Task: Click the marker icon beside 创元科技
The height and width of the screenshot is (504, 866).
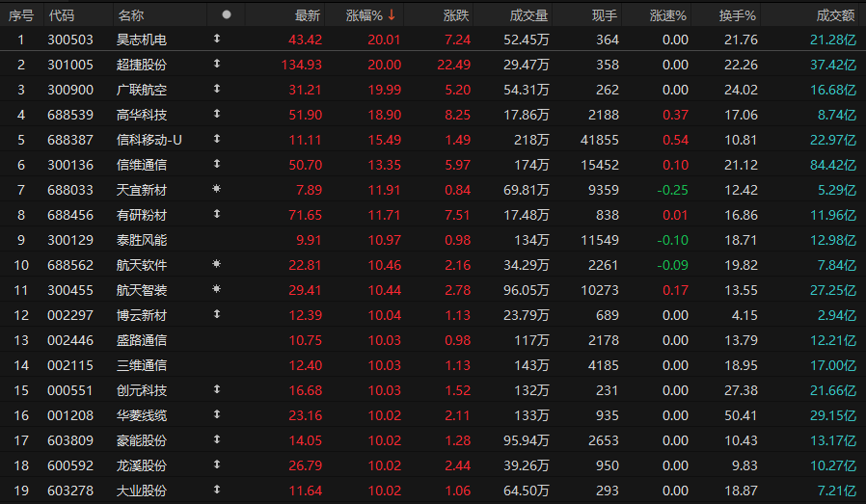Action: [217, 389]
